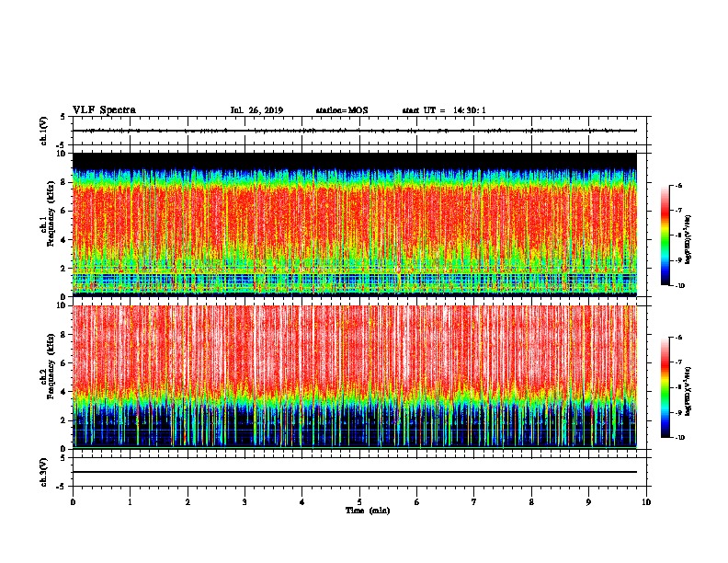Click time axis tick label "6"
This screenshot has width=728, height=563.
click(417, 502)
